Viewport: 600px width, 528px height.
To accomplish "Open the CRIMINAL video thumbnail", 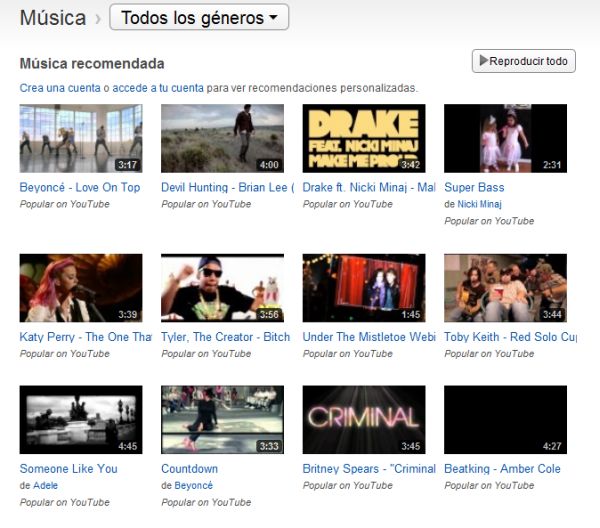I will [364, 420].
